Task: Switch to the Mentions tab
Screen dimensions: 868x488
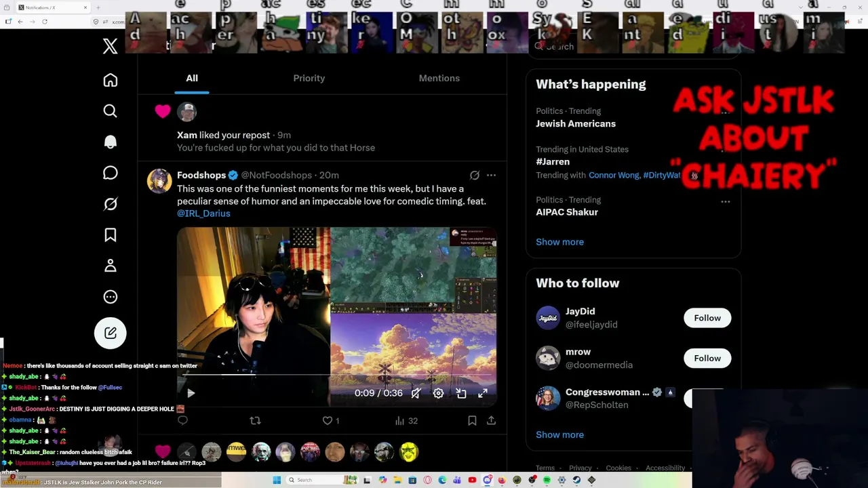Action: [x=439, y=78]
